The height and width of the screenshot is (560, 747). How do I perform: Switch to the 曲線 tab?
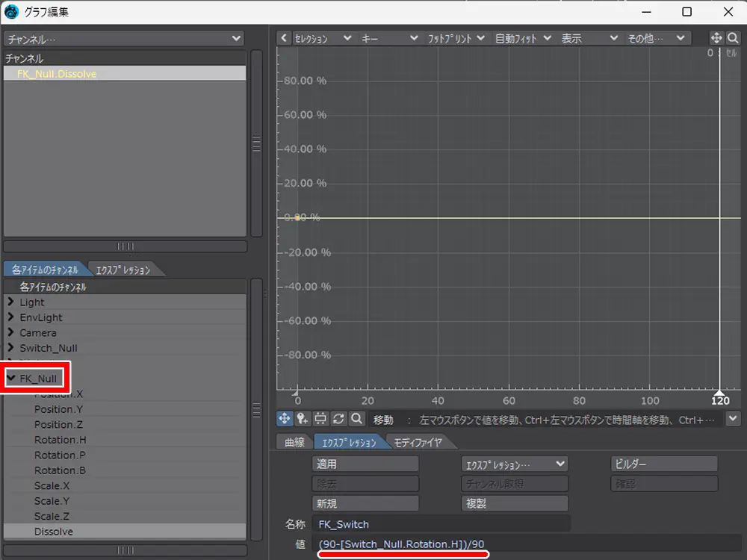[294, 443]
